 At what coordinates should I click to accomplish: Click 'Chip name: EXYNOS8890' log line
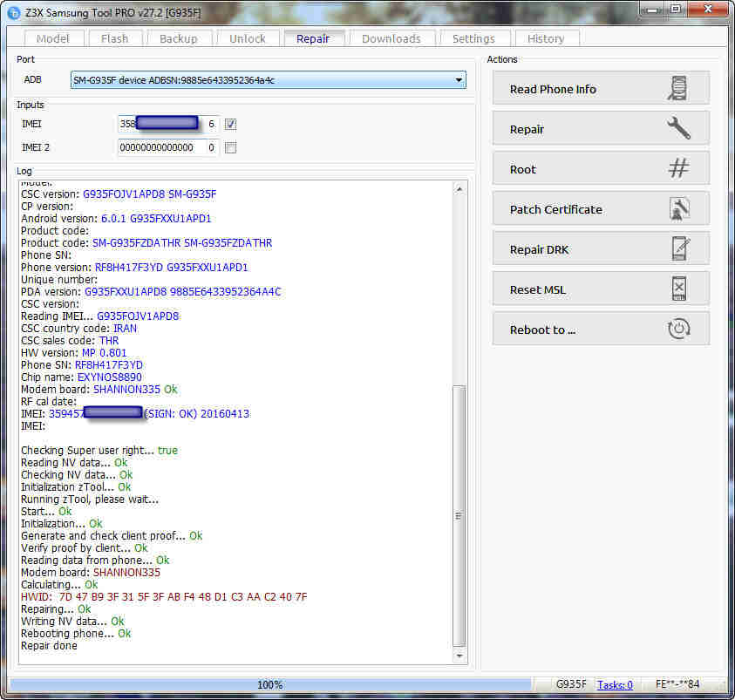(81, 377)
